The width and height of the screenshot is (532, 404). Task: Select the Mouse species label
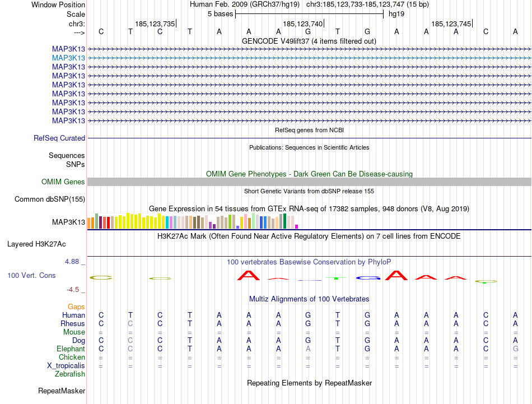74,332
